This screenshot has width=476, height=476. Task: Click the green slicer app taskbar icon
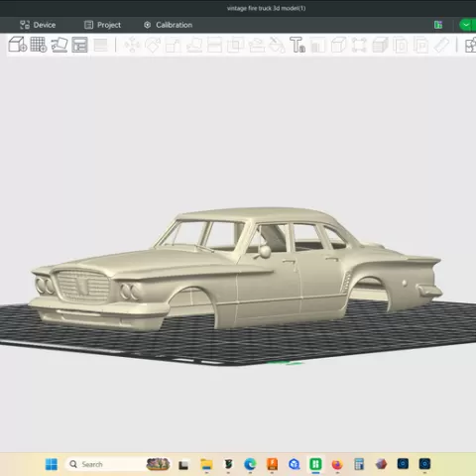point(315,464)
